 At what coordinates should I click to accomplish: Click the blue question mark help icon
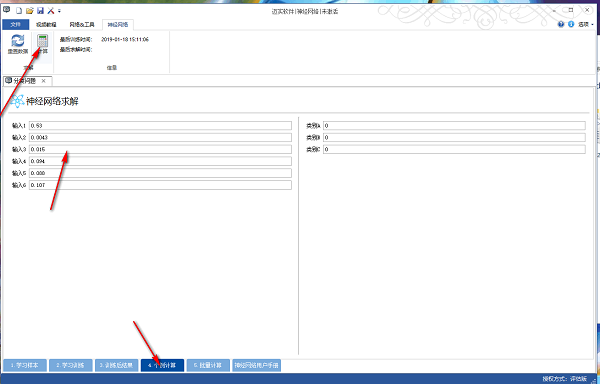click(561, 24)
